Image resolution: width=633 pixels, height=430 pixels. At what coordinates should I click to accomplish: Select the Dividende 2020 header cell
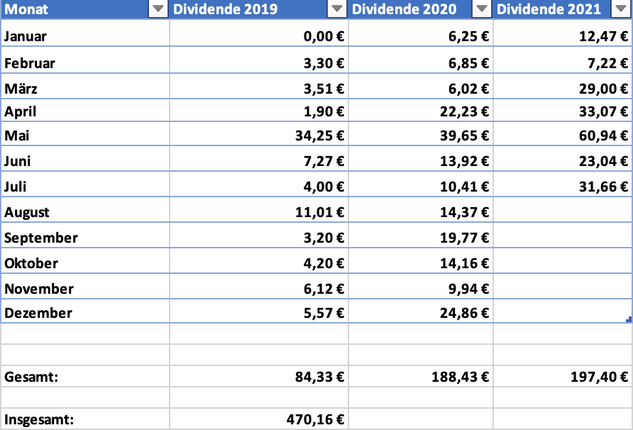tap(421, 9)
